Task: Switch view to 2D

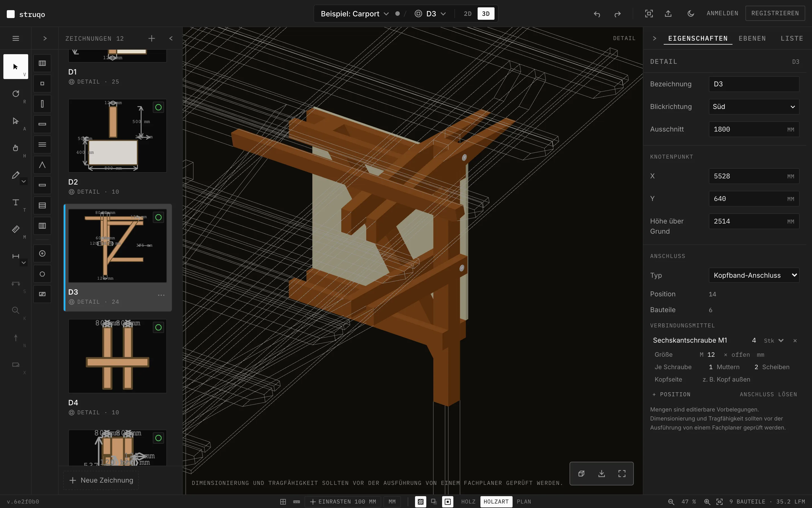Action: point(467,14)
